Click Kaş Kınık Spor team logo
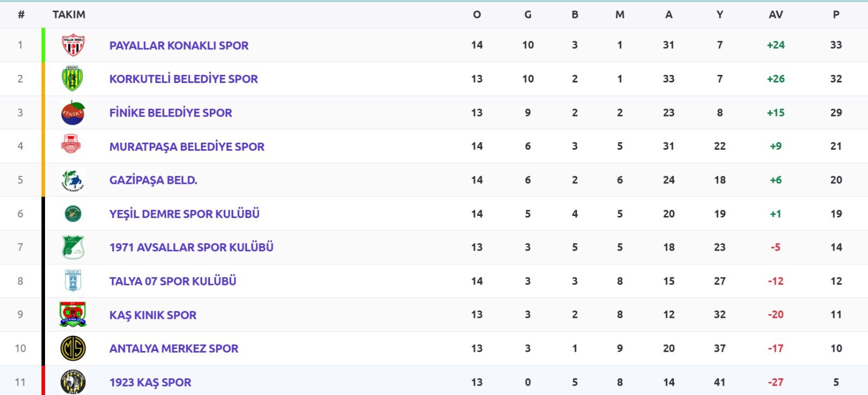The image size is (868, 395). tap(73, 315)
